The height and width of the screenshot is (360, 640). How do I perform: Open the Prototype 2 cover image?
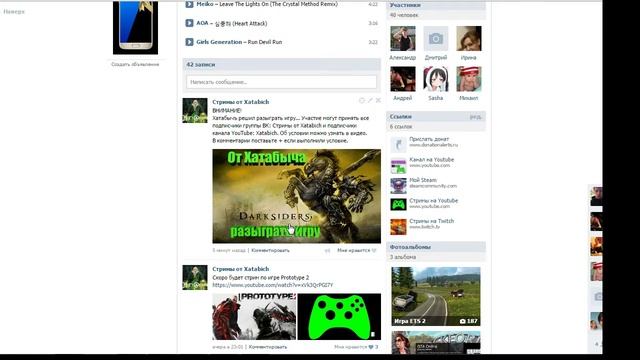[254, 316]
